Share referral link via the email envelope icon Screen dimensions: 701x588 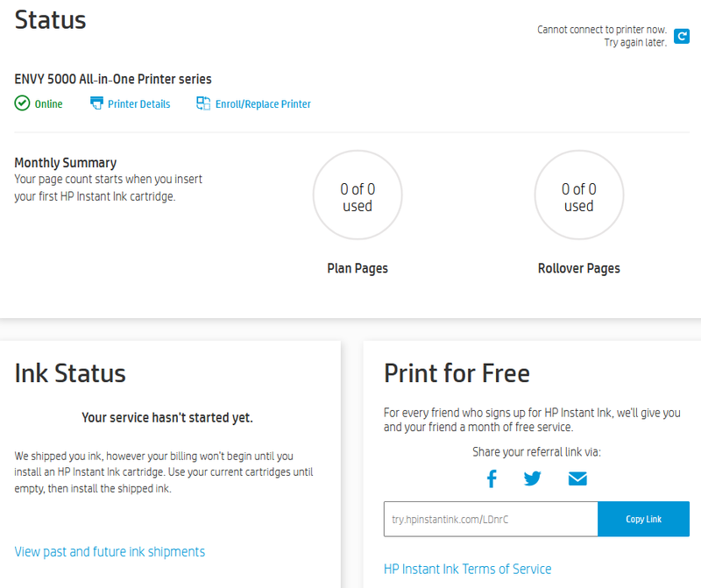point(577,478)
